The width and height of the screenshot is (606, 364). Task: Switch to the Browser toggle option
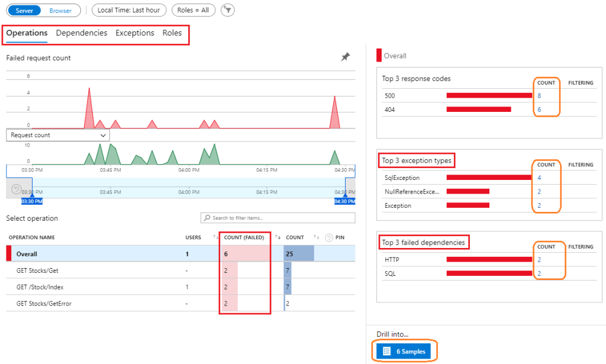click(x=60, y=11)
